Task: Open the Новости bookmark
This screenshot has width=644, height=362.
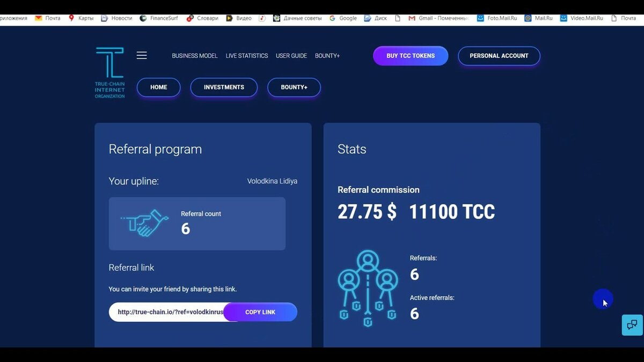Action: click(116, 18)
